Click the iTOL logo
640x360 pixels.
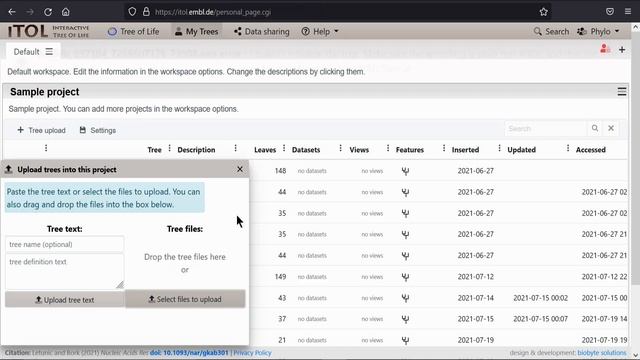pos(48,31)
